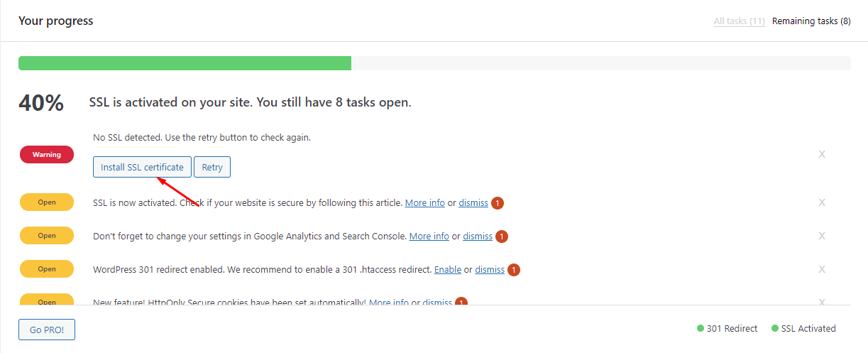Open More info for SSL activated notice
The width and height of the screenshot is (868, 353).
[x=425, y=203]
